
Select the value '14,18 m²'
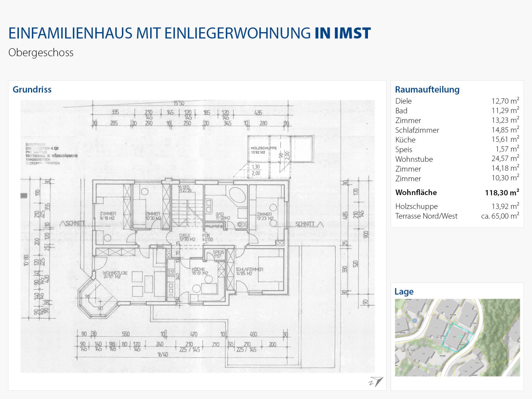[x=505, y=168]
